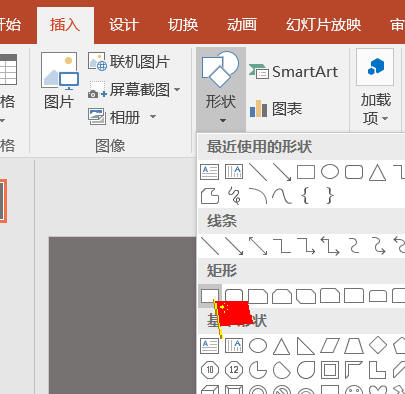Pick snip same side corner rectangle
The width and height of the screenshot is (405, 394).
click(282, 296)
